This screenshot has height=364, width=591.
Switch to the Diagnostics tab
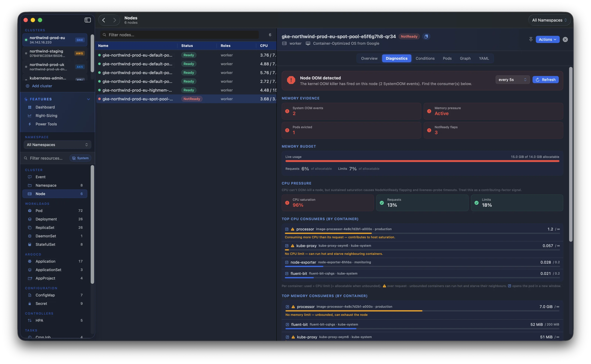[x=396, y=58]
